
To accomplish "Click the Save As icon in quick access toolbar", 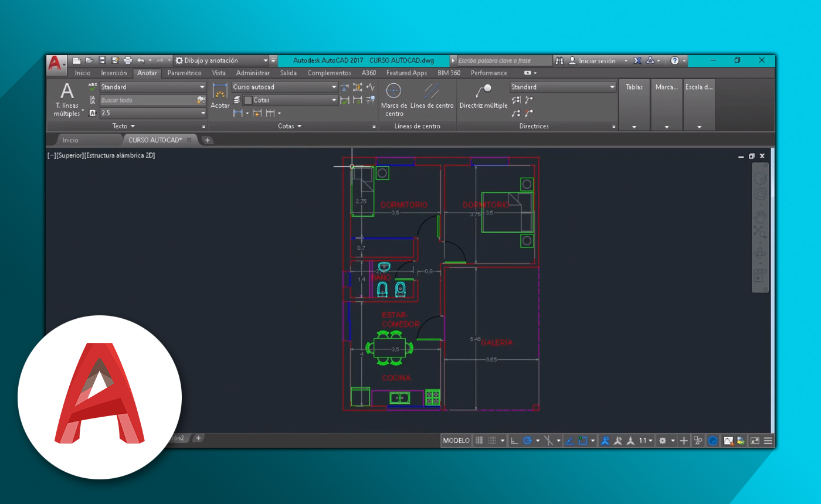I will (x=115, y=60).
